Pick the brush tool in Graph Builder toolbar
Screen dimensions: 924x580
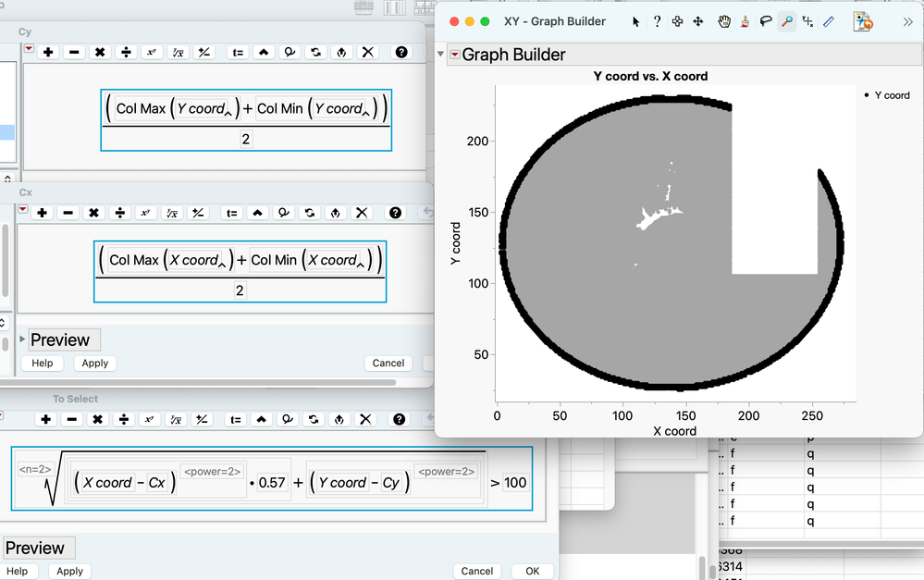(x=745, y=22)
